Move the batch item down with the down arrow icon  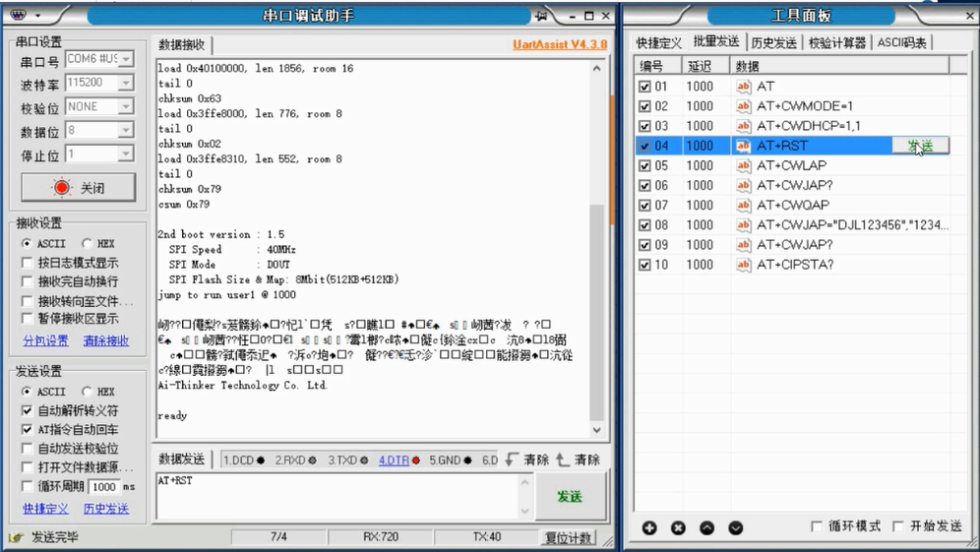click(736, 528)
